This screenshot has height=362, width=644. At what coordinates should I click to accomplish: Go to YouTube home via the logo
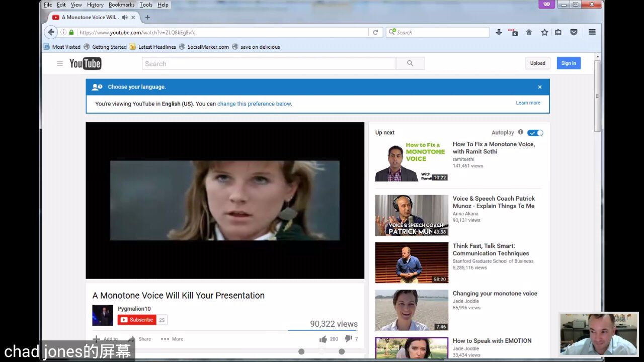(x=86, y=63)
